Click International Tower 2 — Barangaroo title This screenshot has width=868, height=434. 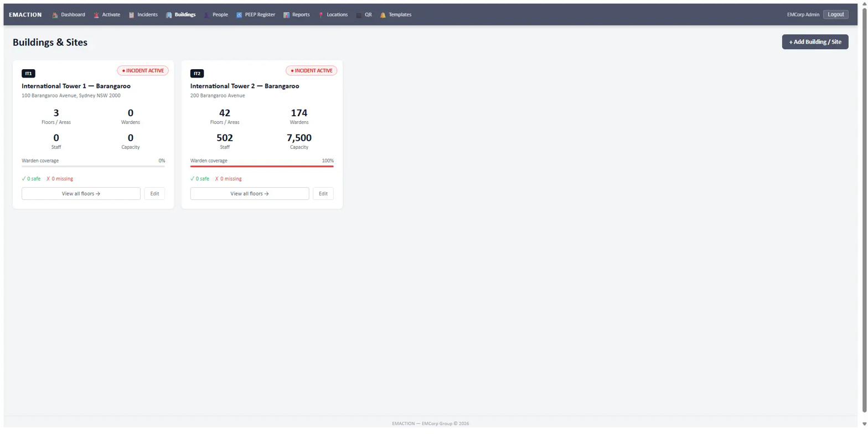point(245,86)
